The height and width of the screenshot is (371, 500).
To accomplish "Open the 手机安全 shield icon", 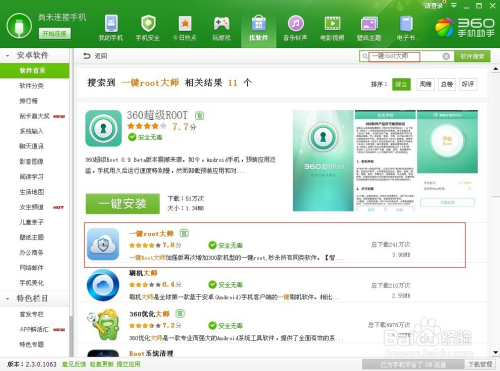I will pos(148,24).
